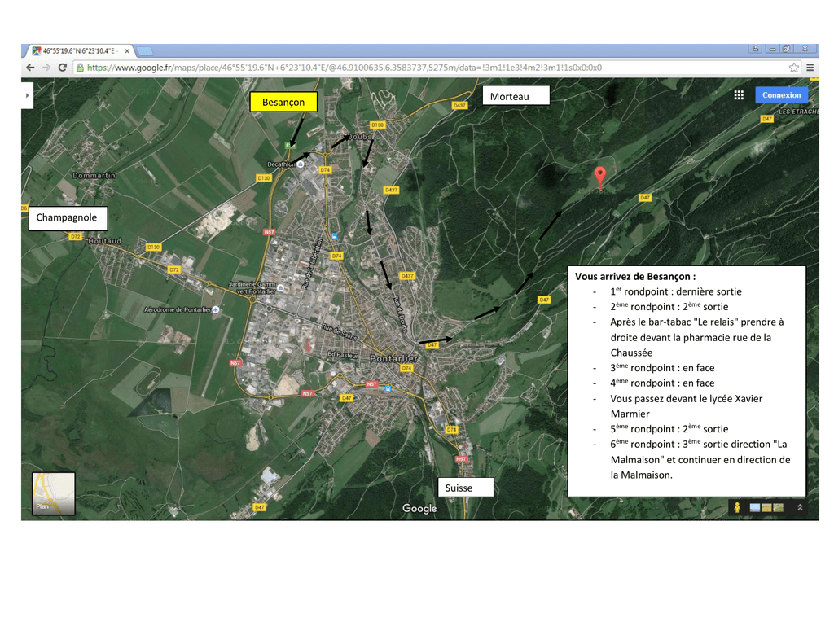Click the blue Connexion sign-in button

781,95
